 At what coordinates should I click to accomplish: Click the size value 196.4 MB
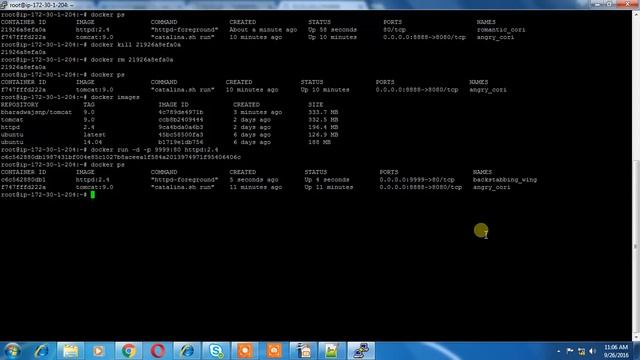(323, 127)
